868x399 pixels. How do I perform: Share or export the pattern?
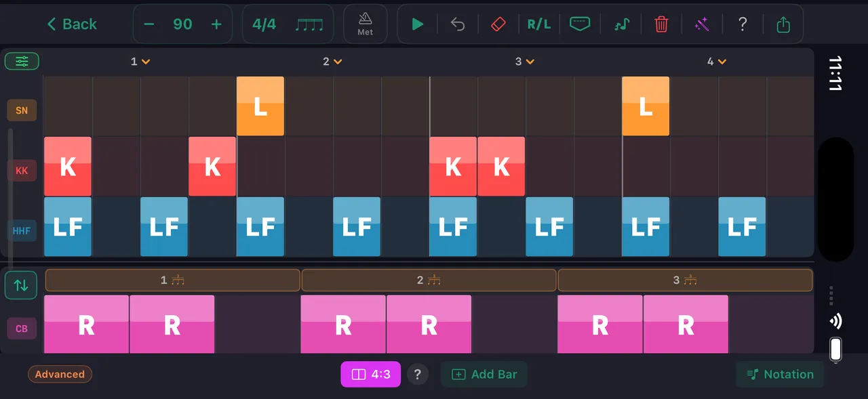783,24
